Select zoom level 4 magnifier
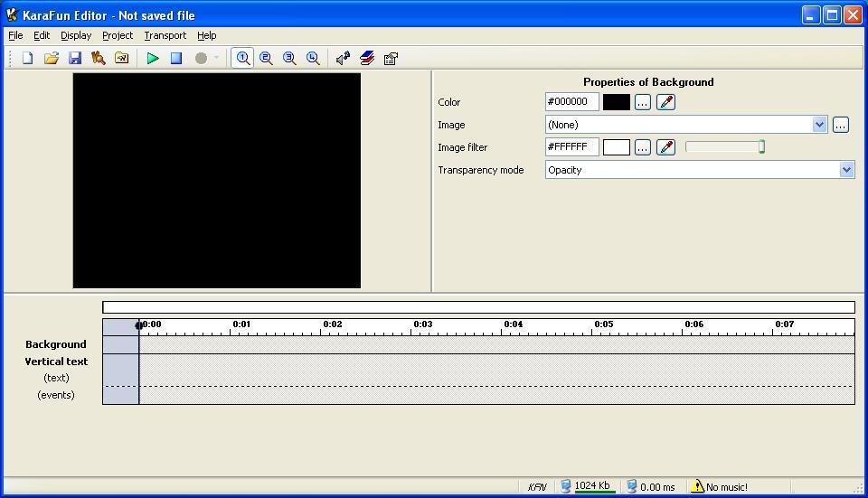868x498 pixels. click(x=313, y=58)
